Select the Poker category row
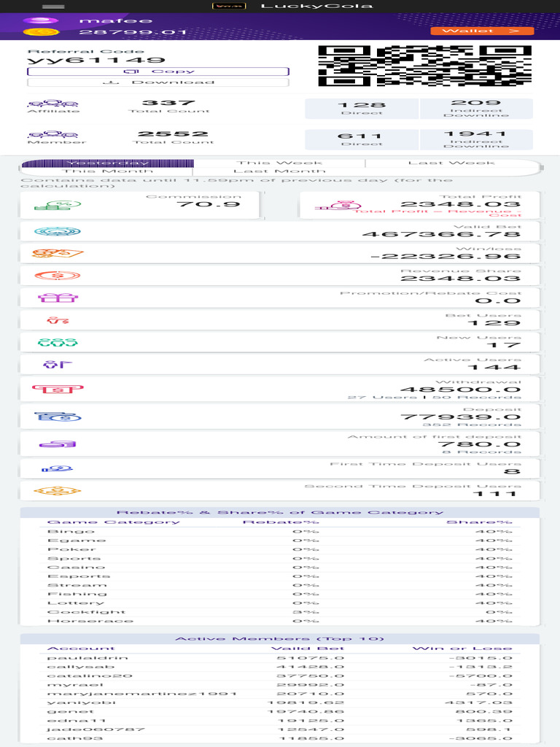 click(x=280, y=549)
